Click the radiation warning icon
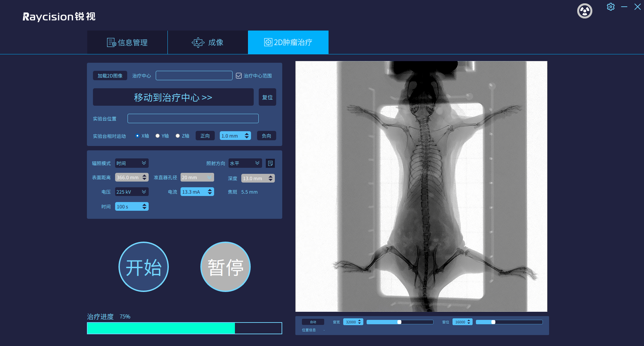Screen dimensions: 644x346 [585, 11]
